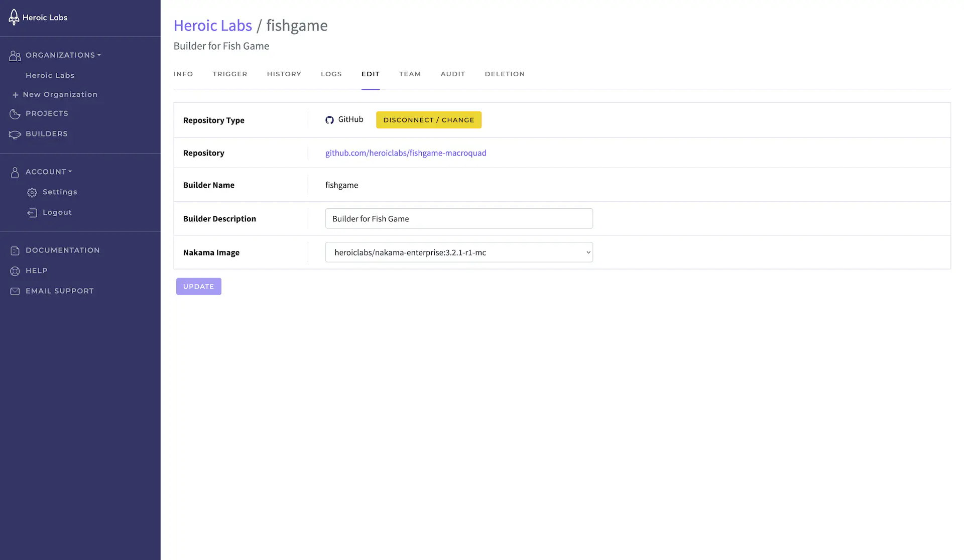964x560 pixels.
Task: Click the fishgame Builder Name value
Action: (342, 185)
